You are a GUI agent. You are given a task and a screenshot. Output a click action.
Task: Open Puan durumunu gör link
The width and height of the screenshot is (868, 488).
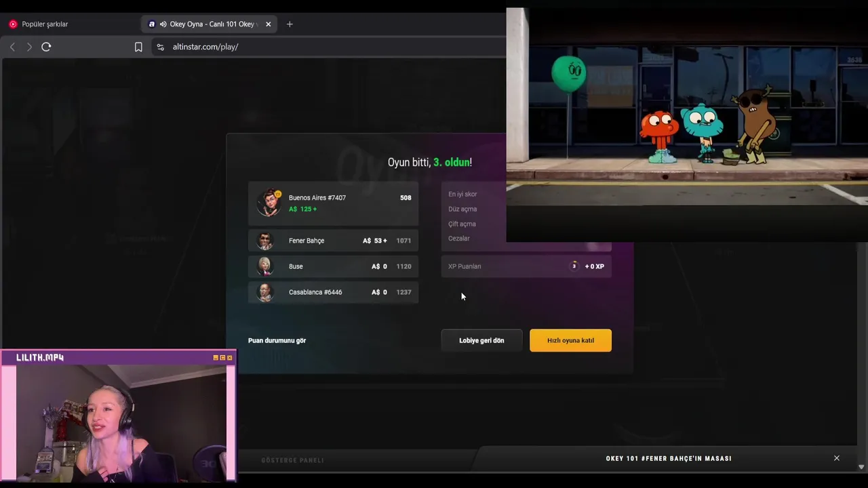coord(277,340)
